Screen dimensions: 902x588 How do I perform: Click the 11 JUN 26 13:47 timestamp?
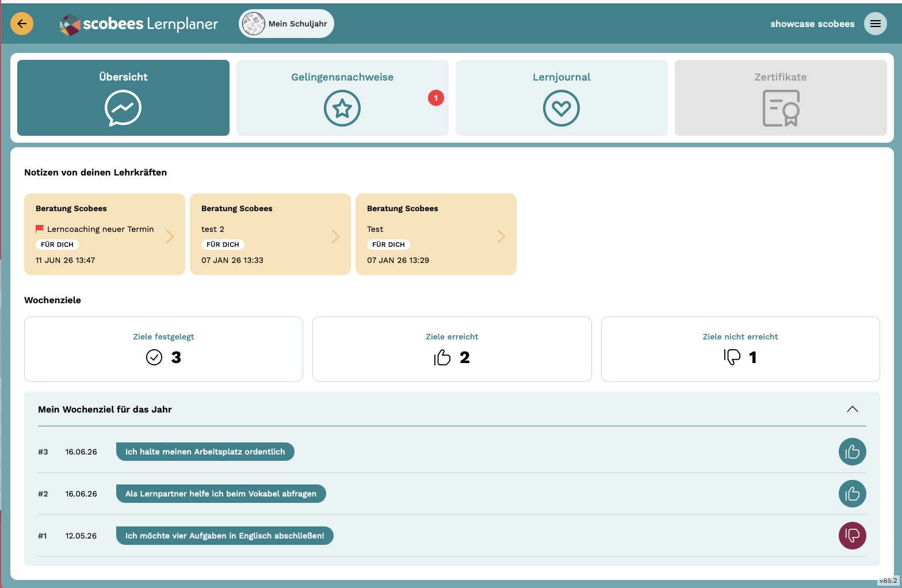(x=65, y=260)
